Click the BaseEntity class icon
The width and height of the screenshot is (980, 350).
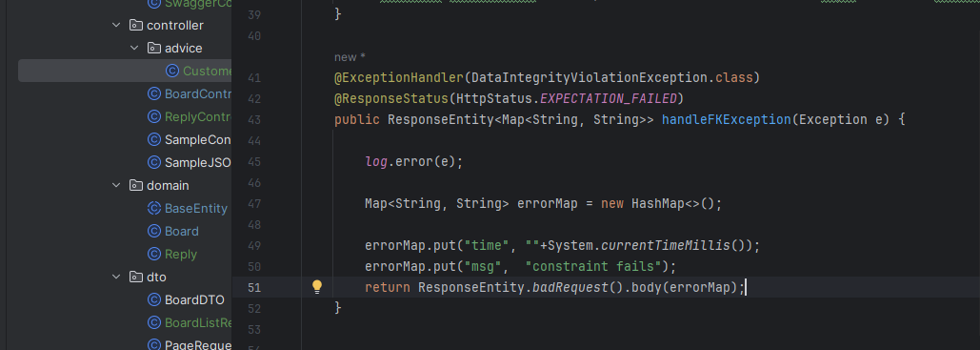153,208
